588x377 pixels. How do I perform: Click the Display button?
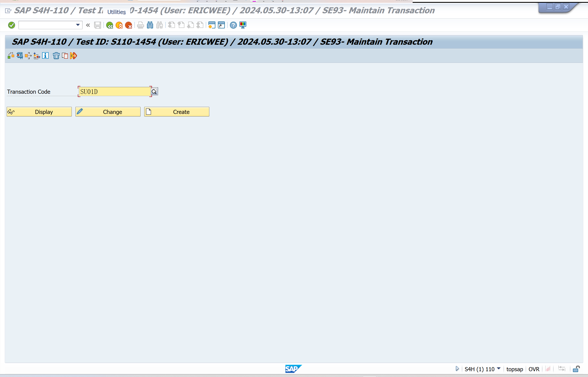tap(39, 112)
